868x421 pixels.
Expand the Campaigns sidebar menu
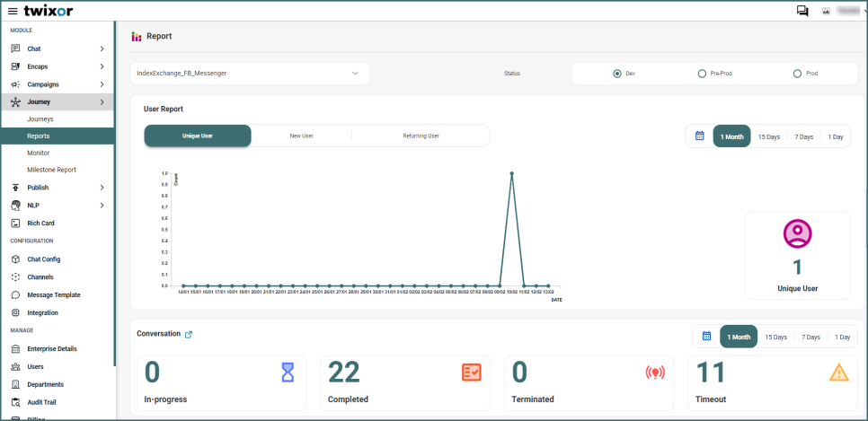pyautogui.click(x=102, y=84)
